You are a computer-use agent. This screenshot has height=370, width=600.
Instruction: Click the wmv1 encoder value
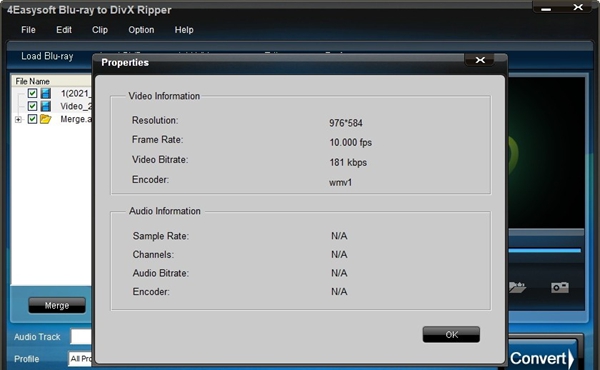[341, 182]
